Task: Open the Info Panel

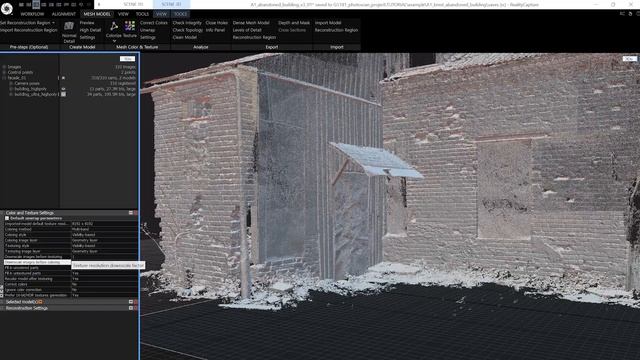Action: [x=216, y=30]
